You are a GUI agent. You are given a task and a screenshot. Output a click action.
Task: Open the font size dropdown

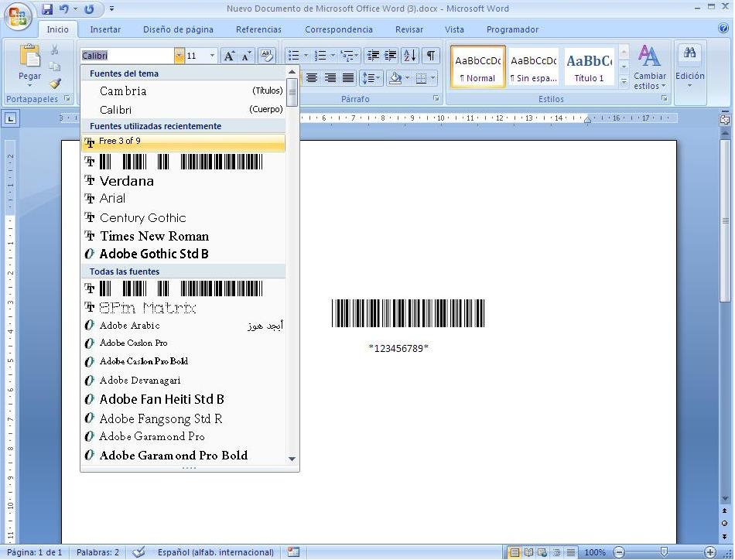212,56
